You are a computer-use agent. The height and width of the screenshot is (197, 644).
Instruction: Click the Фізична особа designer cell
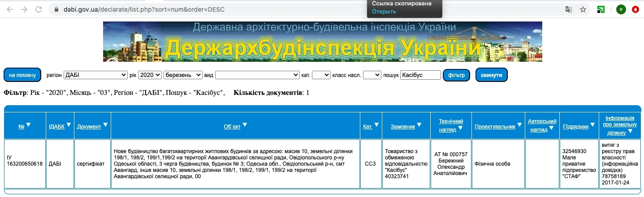(498, 164)
